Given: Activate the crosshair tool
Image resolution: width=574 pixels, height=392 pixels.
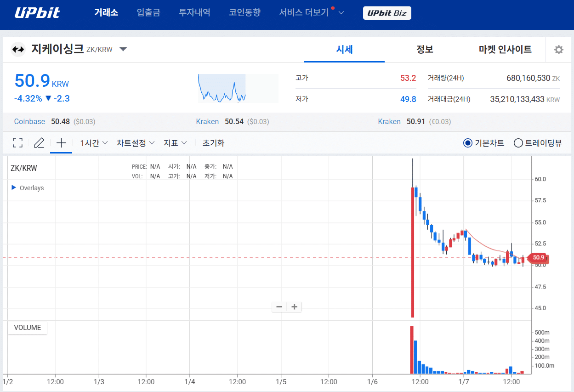Looking at the screenshot, I should 61,142.
